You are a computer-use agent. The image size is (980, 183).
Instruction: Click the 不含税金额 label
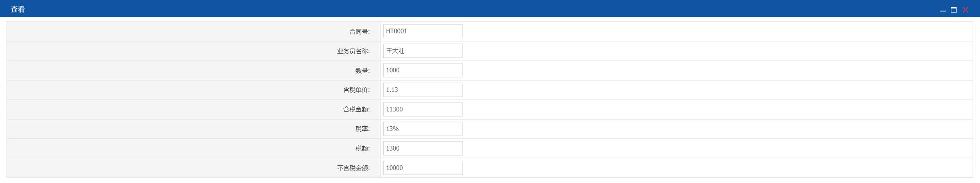(x=354, y=168)
